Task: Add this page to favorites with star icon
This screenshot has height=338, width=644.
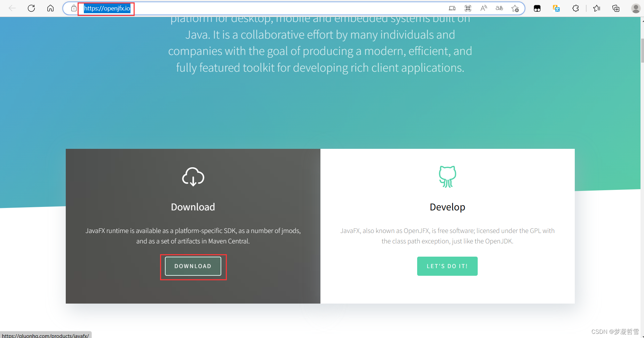Action: [515, 8]
